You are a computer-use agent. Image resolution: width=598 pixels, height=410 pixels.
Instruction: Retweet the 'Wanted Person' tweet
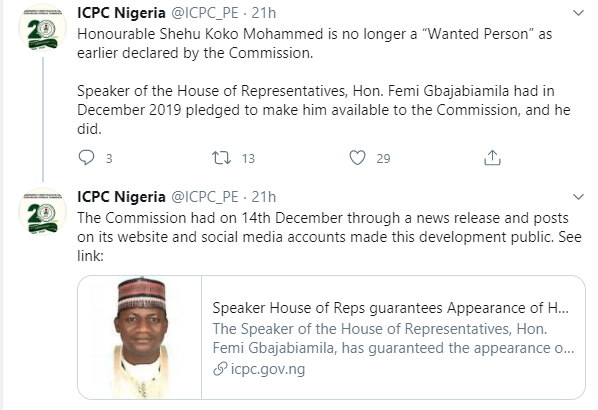222,158
